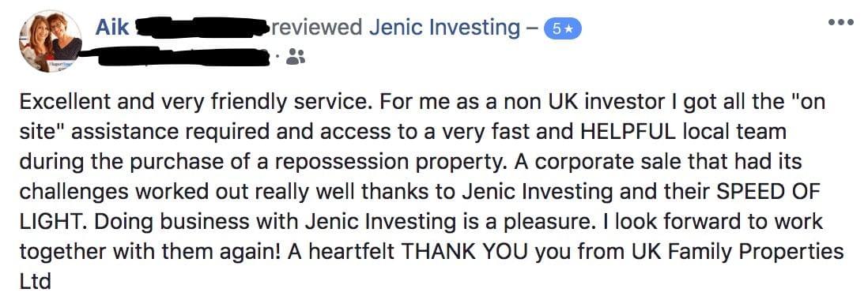Open Jenic Investing page link in header
The height and width of the screenshot is (300, 868).
click(444, 28)
